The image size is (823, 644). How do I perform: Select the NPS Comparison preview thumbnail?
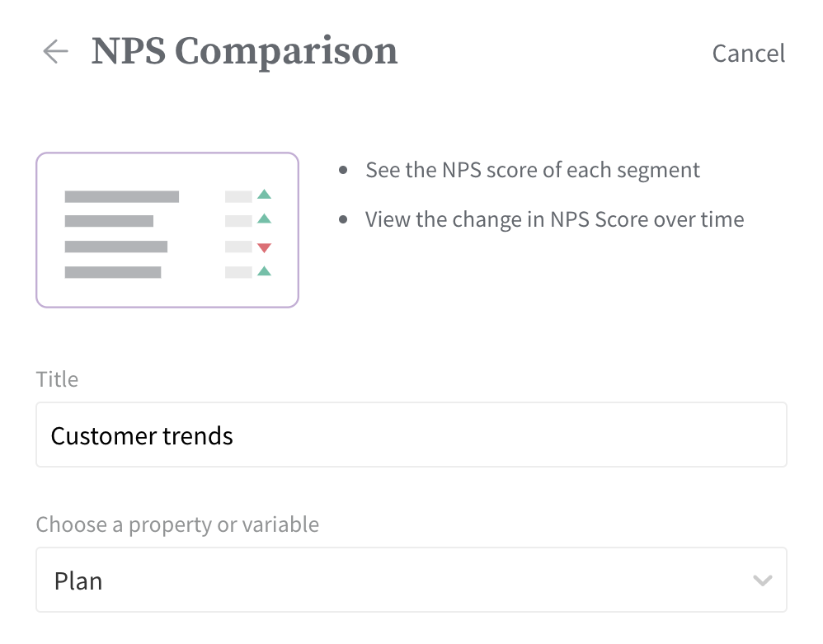167,230
